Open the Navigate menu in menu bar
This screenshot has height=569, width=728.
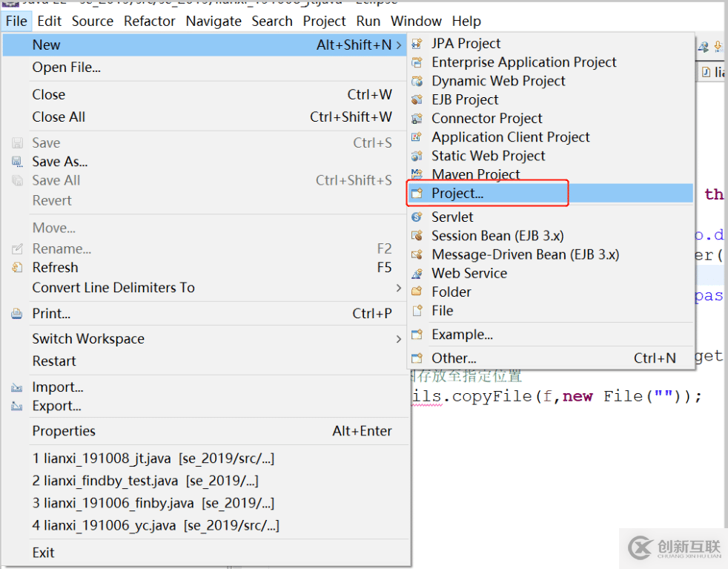tap(214, 21)
